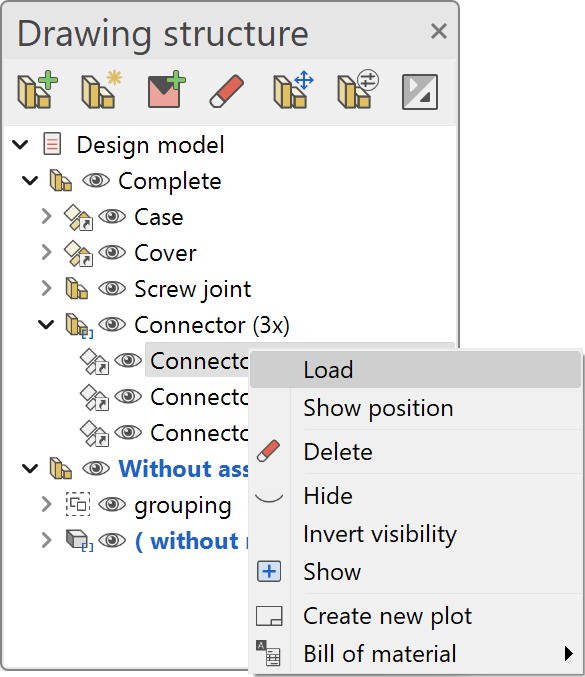585x677 pixels.
Task: Click the Bill of material icon in menu
Action: coord(269,653)
